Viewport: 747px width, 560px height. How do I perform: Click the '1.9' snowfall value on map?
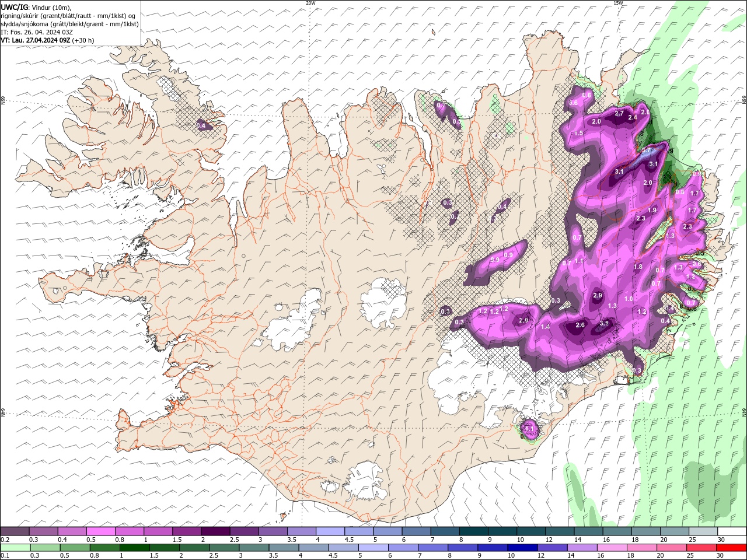pos(652,210)
